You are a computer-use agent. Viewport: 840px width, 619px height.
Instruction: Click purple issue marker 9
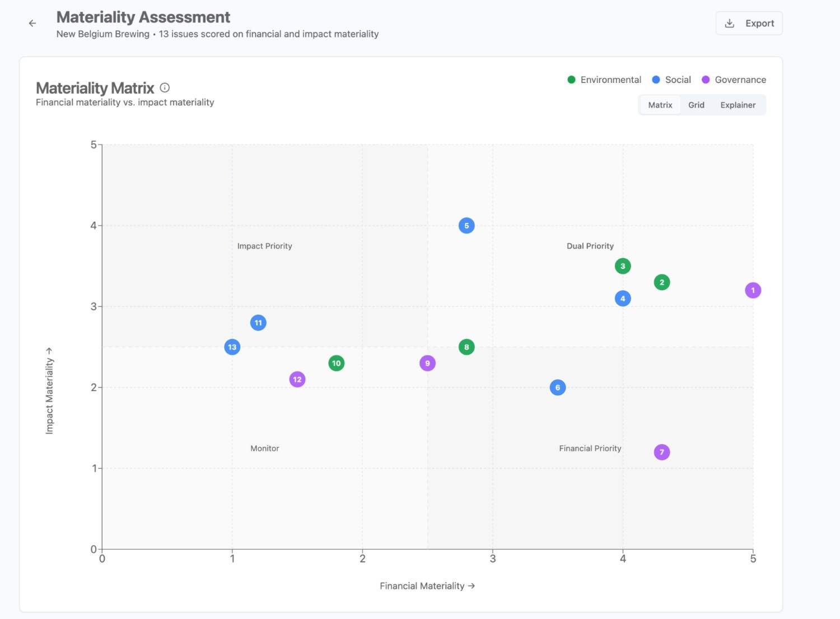(427, 363)
